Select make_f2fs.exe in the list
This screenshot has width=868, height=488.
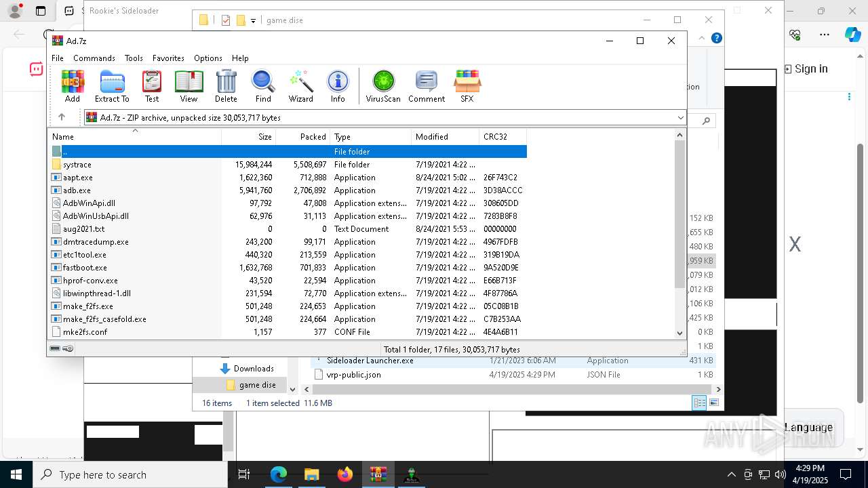click(288, 306)
